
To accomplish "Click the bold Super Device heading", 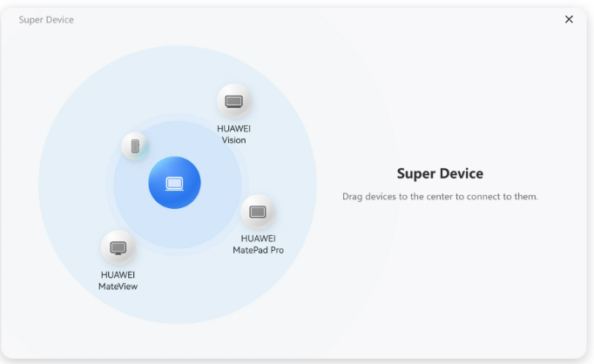I will click(440, 174).
